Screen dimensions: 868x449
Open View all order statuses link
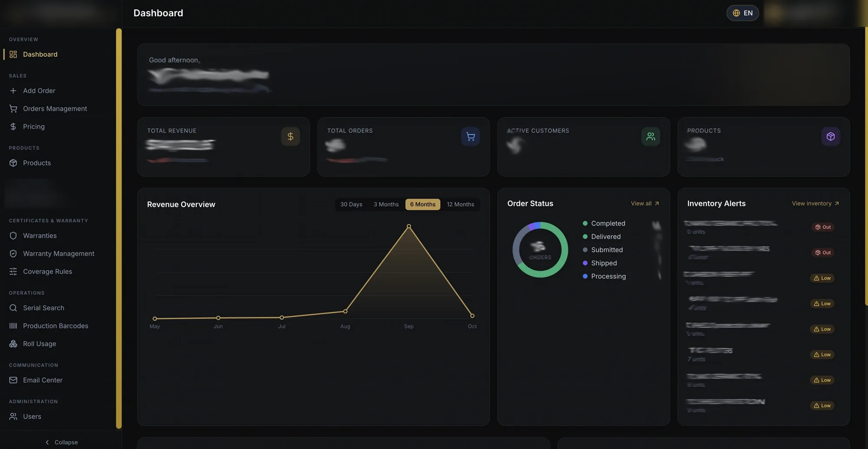coord(645,204)
